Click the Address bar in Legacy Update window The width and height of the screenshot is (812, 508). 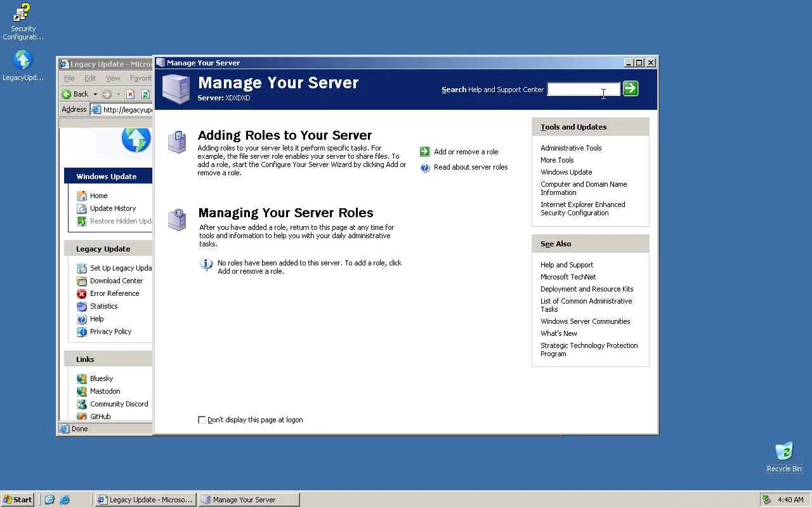(121, 109)
